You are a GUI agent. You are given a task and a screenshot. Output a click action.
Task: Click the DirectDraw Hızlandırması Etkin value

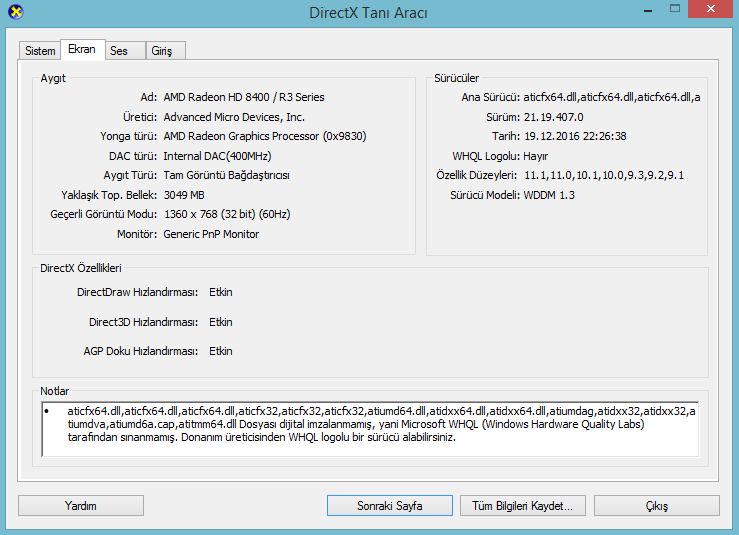[221, 292]
